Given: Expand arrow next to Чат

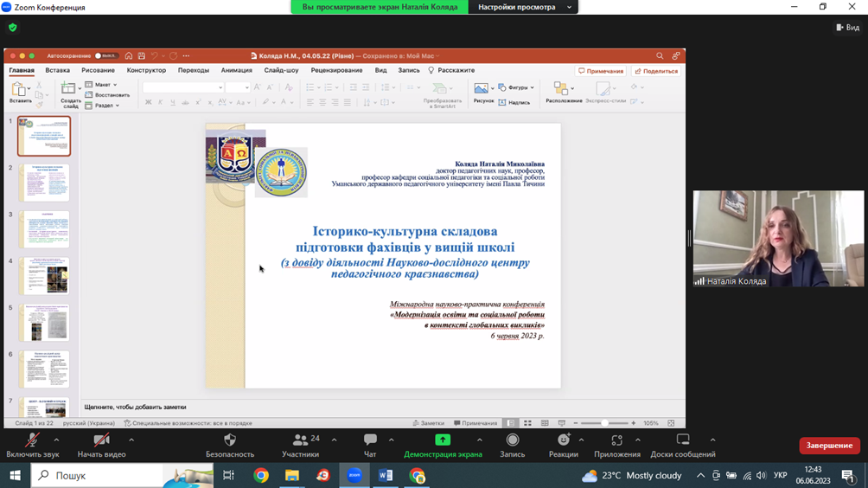Looking at the screenshot, I should pyautogui.click(x=391, y=440).
